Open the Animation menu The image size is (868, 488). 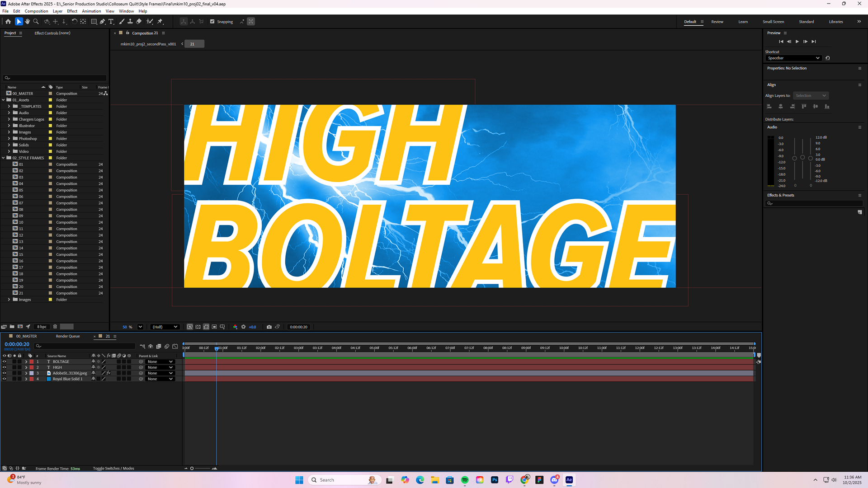(x=91, y=11)
